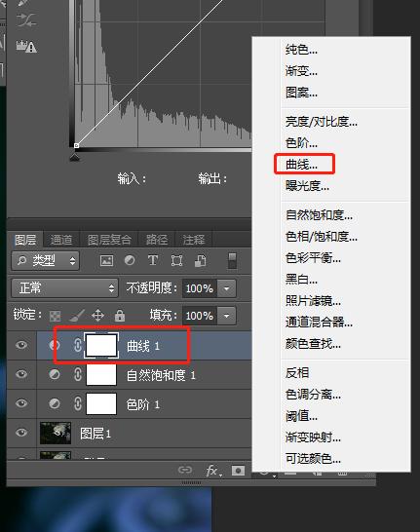Screen dimensions: 420x532
Task: Lock all padlock icon
Action: [120, 316]
